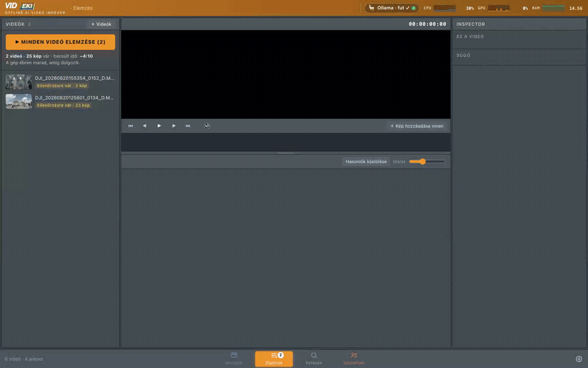Click the VIDEKI app logo
The width and height of the screenshot is (588, 368).
[20, 7]
